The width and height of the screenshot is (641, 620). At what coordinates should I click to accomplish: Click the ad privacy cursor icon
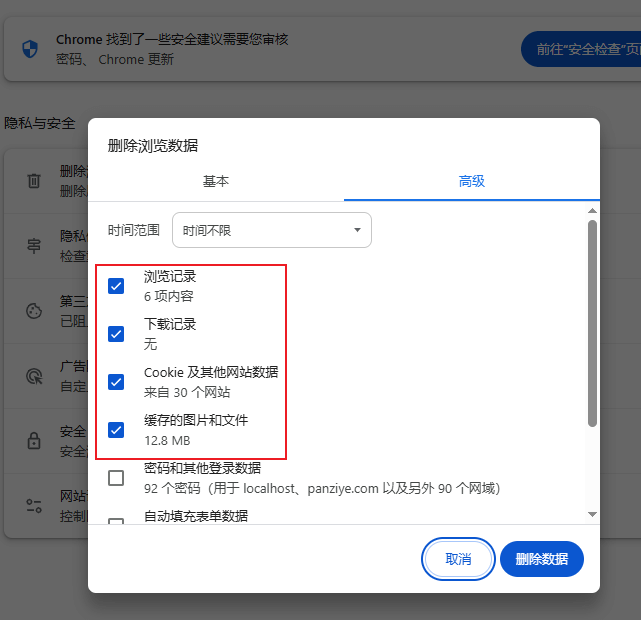pyautogui.click(x=34, y=376)
